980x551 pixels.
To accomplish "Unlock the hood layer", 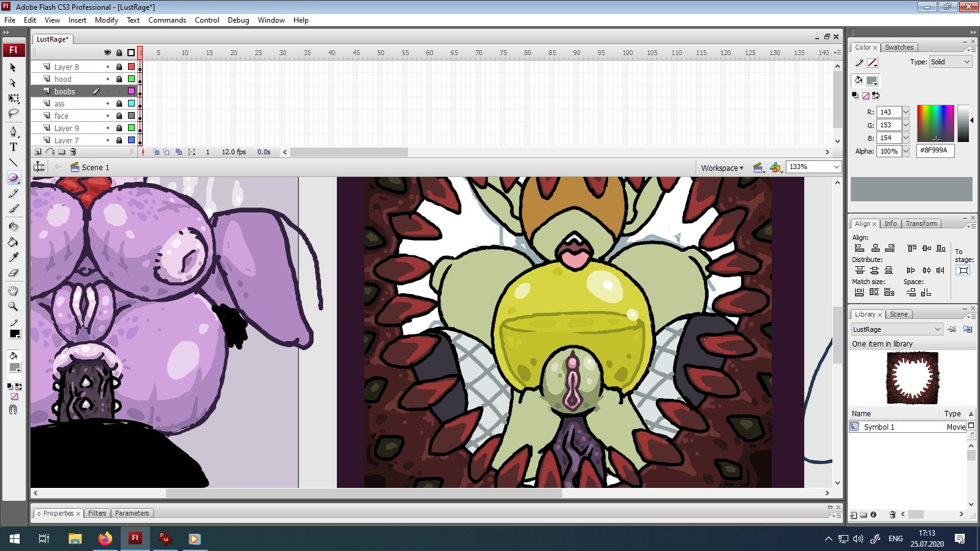I will [119, 79].
